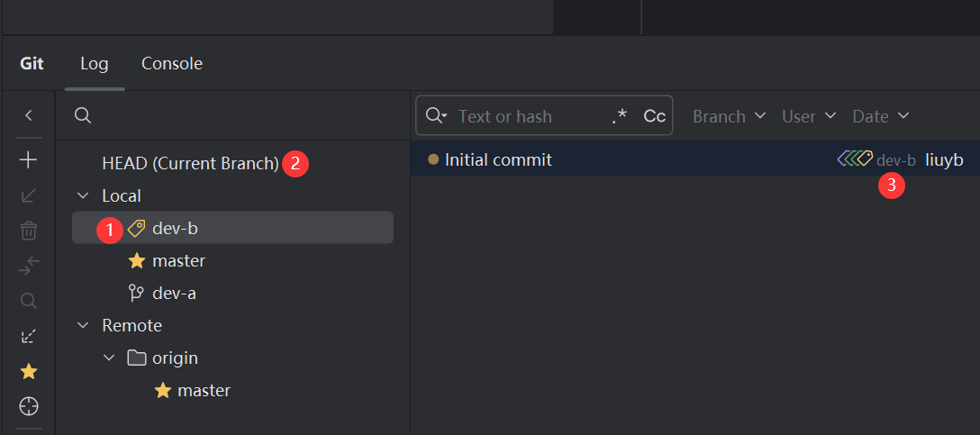
Task: Select the dev-a local branch
Action: tap(174, 293)
